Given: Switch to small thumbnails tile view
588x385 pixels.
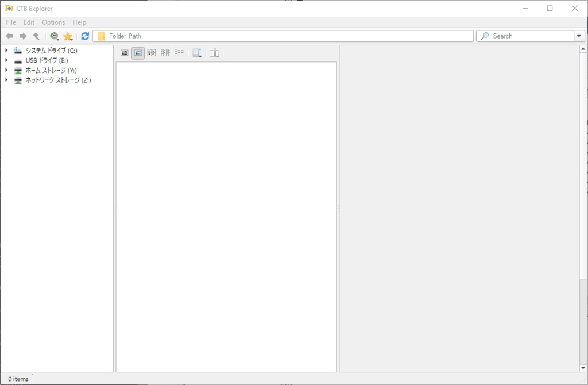Looking at the screenshot, I should point(152,53).
